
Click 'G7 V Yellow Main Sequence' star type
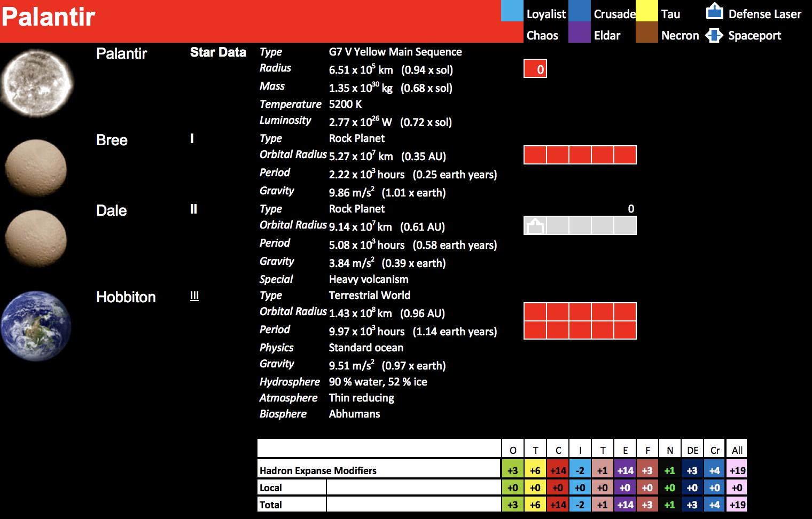tap(395, 52)
